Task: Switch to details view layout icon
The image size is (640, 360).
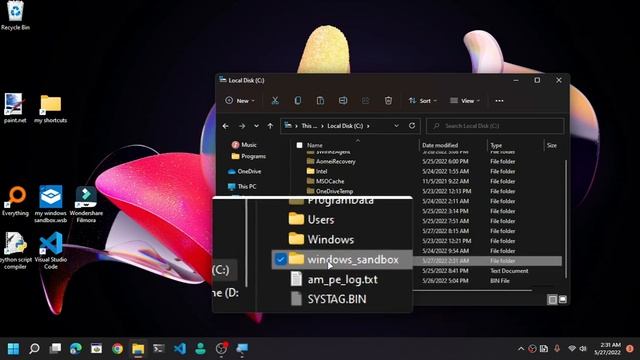Action: [x=552, y=300]
